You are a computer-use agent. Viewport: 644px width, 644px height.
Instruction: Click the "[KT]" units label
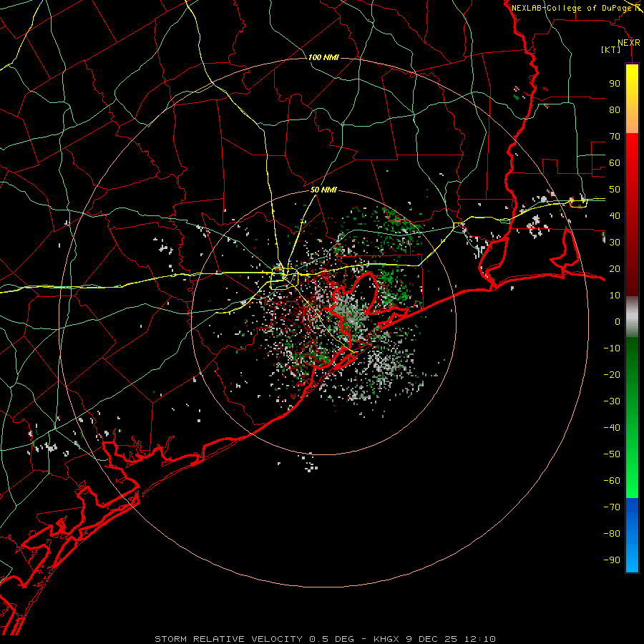pos(610,49)
